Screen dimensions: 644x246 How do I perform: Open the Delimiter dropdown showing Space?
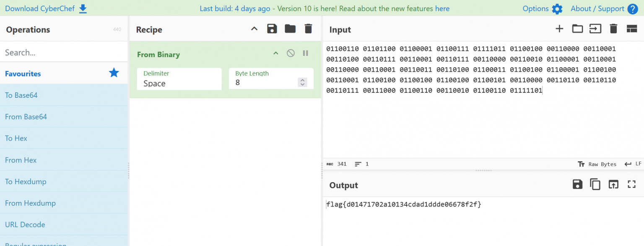point(179,84)
